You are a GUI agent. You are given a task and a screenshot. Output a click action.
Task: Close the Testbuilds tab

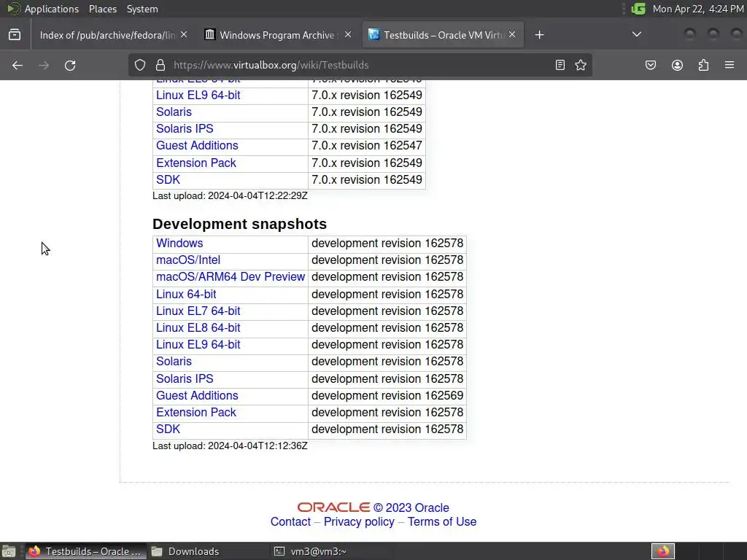(512, 35)
